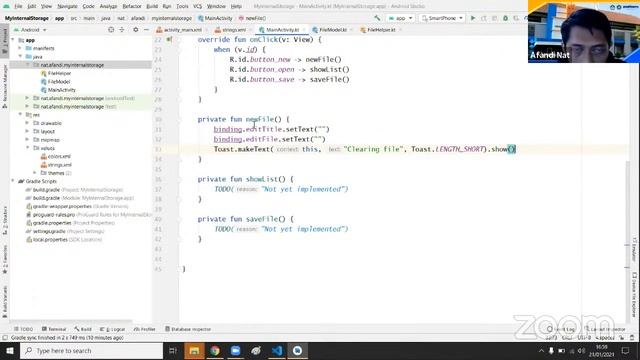Open Android project view dropdown
Viewport: 640px width, 360px height.
(x=30, y=30)
